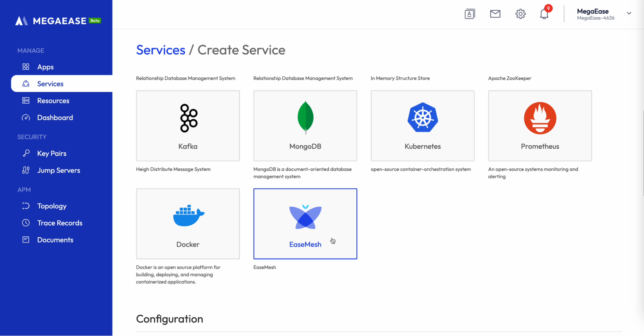The width and height of the screenshot is (644, 336).
Task: Open Jump Servers menu item
Action: click(x=59, y=171)
